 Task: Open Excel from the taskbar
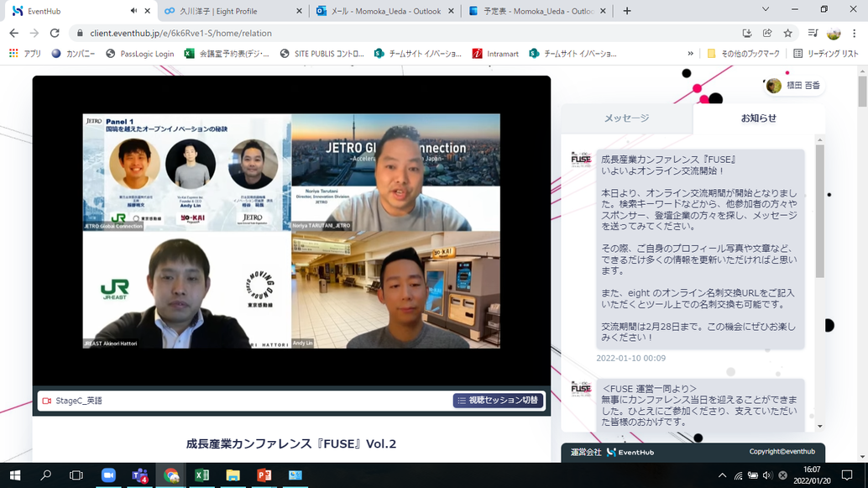click(202, 475)
